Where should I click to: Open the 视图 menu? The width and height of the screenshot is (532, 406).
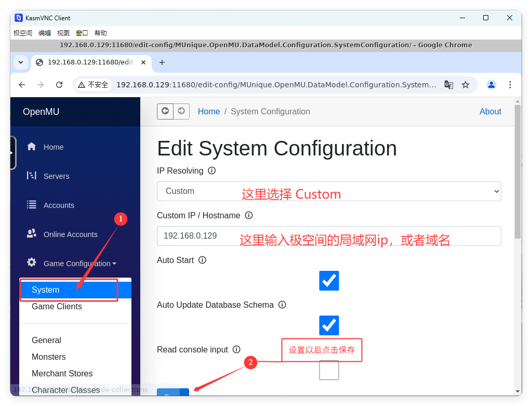tap(63, 33)
